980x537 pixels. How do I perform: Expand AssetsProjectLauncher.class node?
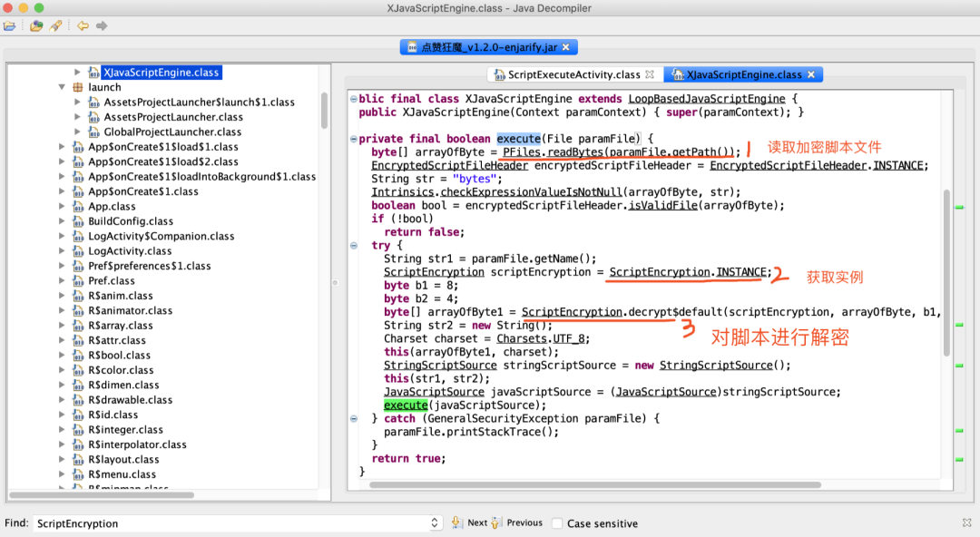click(x=77, y=117)
